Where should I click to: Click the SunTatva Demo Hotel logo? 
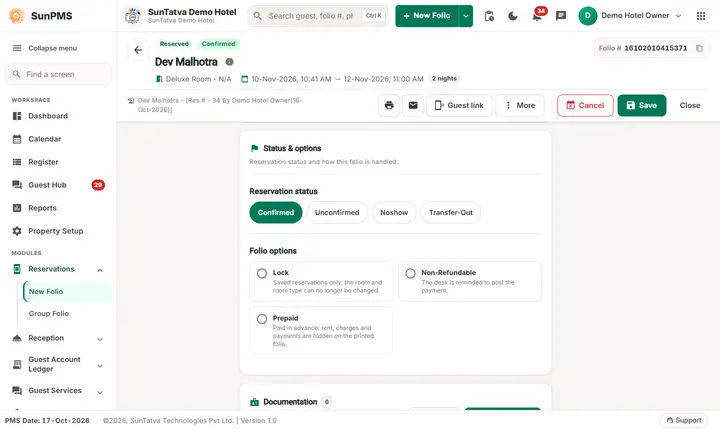click(133, 16)
